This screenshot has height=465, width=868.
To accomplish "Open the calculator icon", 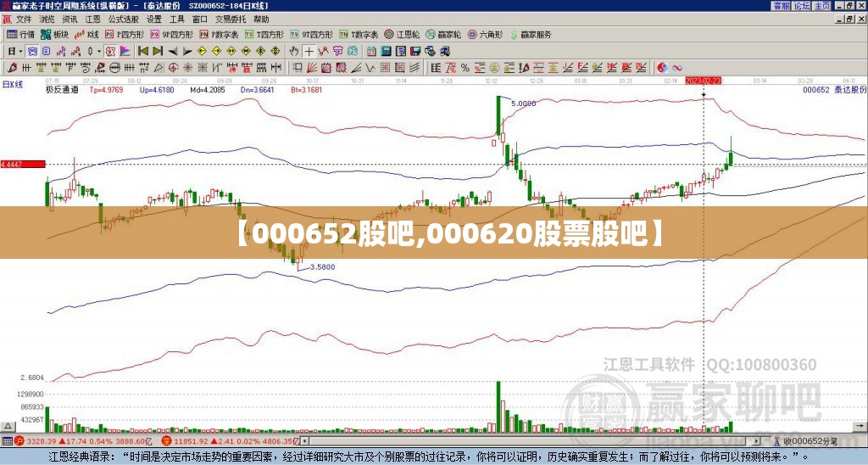I will [386, 51].
